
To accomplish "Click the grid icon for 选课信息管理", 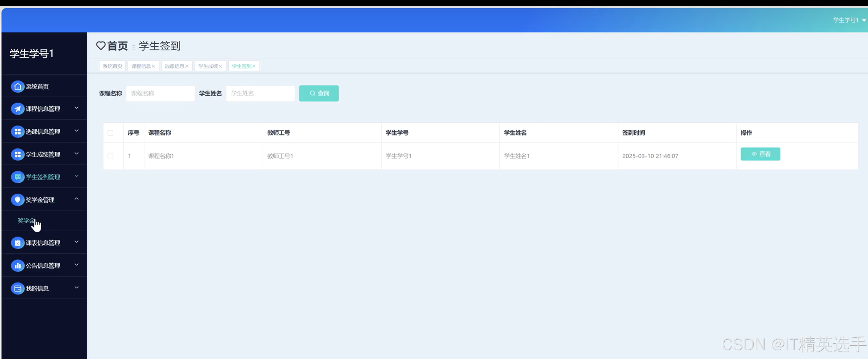I will point(18,132).
